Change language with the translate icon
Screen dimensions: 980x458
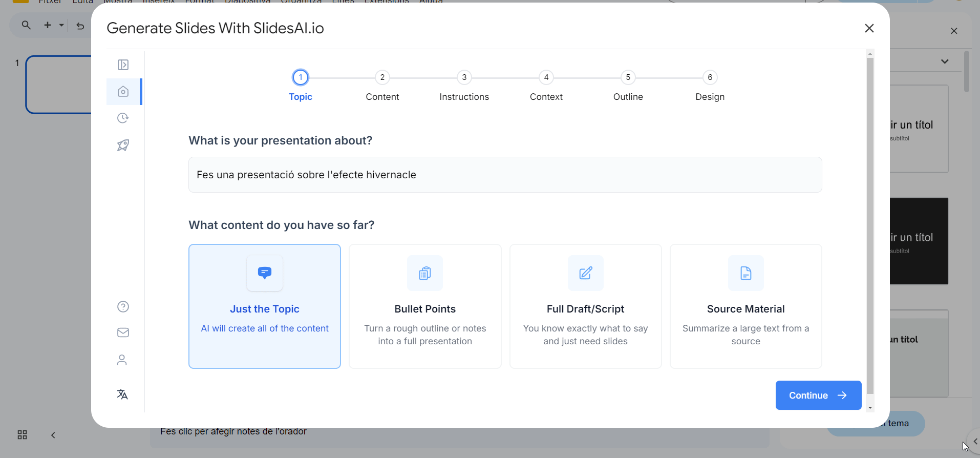click(122, 394)
